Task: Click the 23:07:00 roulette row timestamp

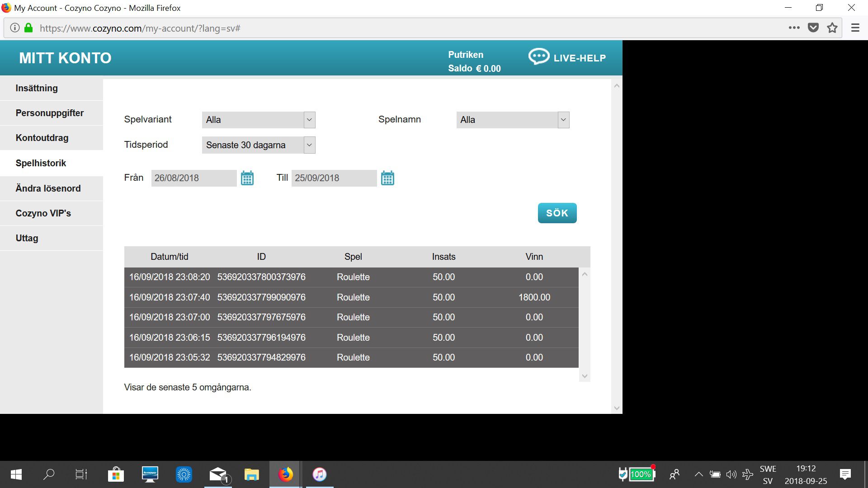Action: click(170, 317)
